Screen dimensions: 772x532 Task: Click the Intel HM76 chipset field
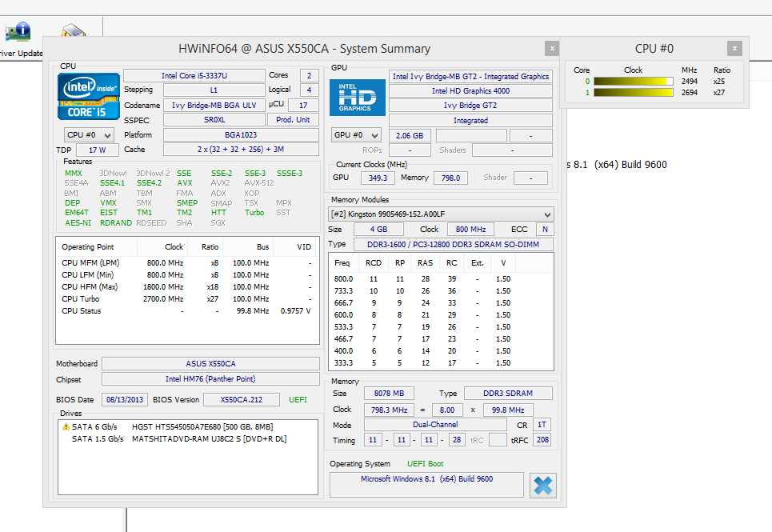coord(210,379)
